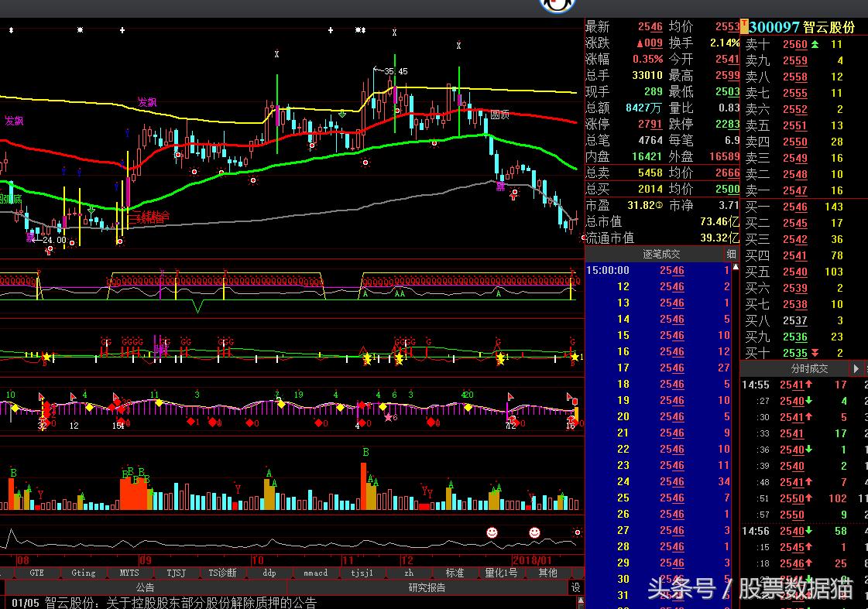Click the penguin icon at top
The image size is (868, 609).
pyautogui.click(x=557, y=5)
